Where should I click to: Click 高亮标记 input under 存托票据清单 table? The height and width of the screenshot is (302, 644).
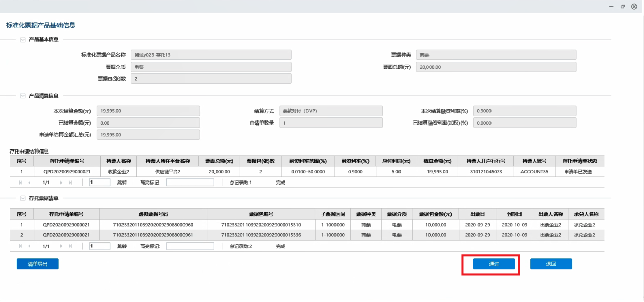coord(190,246)
